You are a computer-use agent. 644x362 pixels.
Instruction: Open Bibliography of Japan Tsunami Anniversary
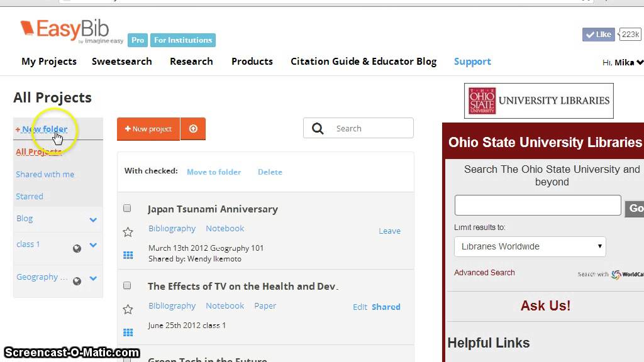click(172, 229)
